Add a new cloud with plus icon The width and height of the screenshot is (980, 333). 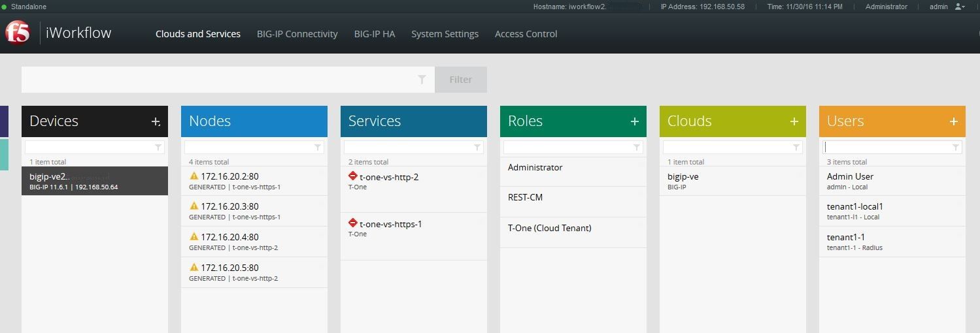[794, 121]
